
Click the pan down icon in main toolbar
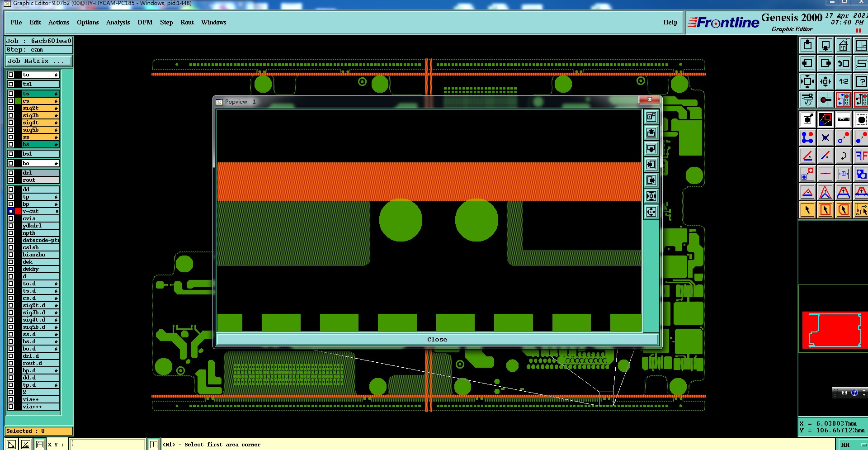pos(826,46)
